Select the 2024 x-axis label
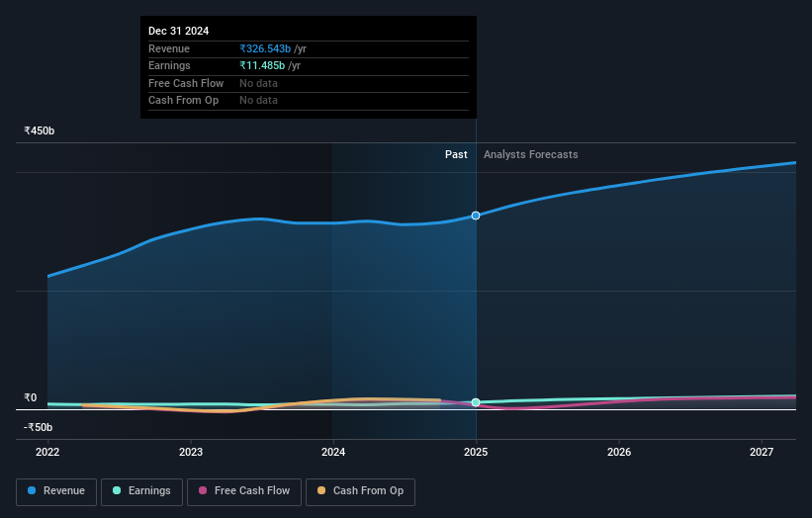The height and width of the screenshot is (518, 812). tap(333, 453)
